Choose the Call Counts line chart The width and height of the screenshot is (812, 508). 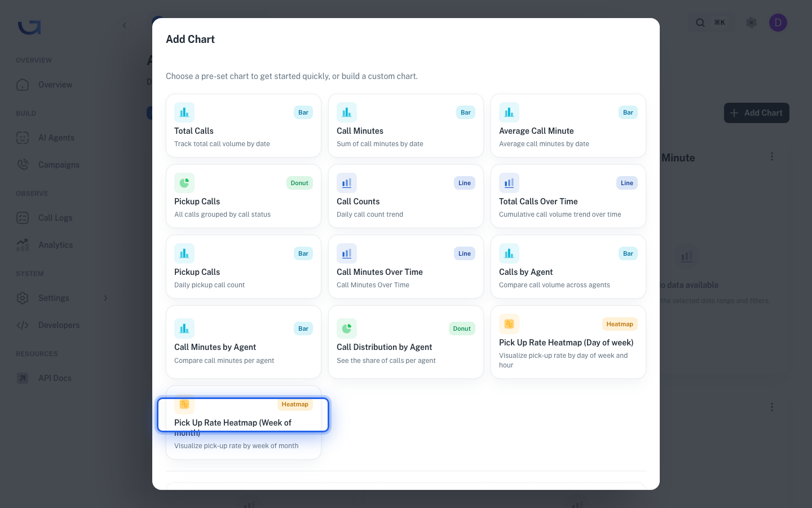(x=406, y=196)
